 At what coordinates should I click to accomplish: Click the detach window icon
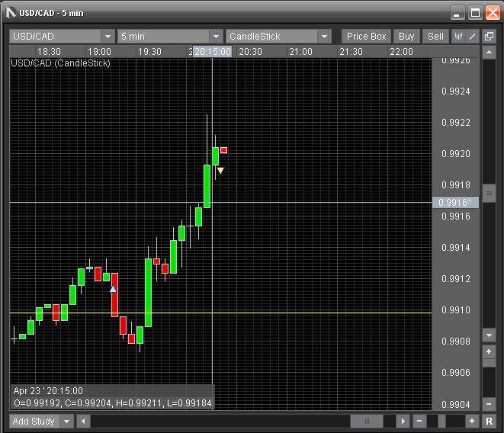489,37
